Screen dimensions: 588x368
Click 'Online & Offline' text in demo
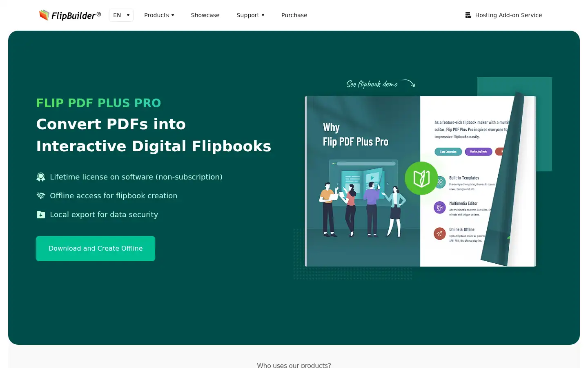[462, 229]
